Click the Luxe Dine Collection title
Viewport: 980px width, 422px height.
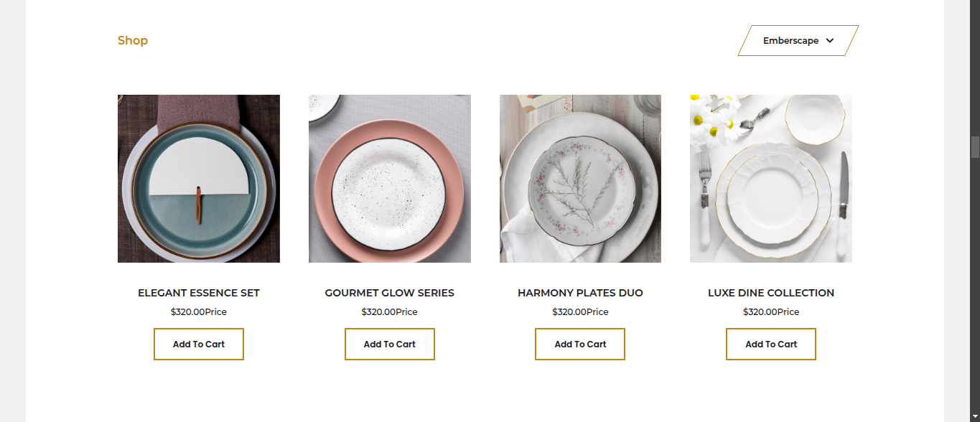[x=771, y=293]
